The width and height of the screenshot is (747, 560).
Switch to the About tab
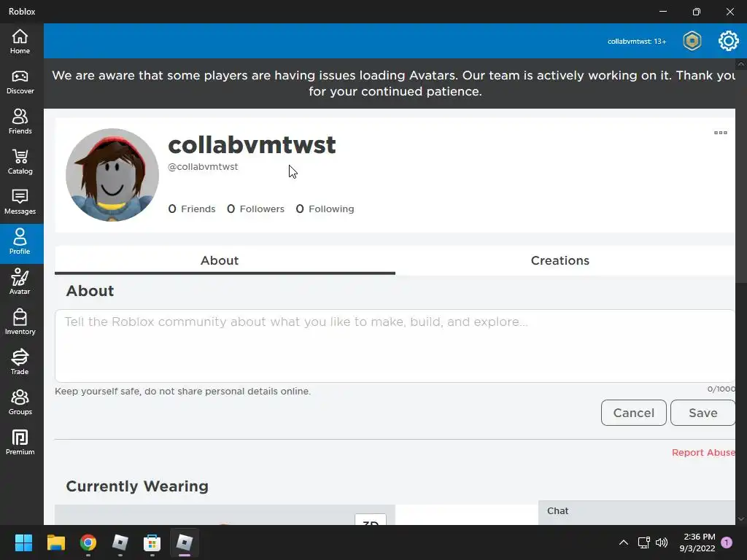225,260
